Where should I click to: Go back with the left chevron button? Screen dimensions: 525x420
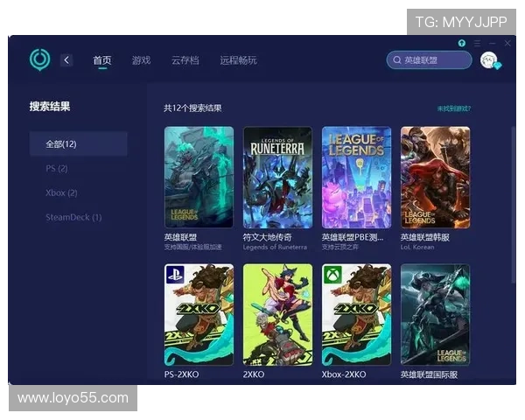tap(66, 60)
